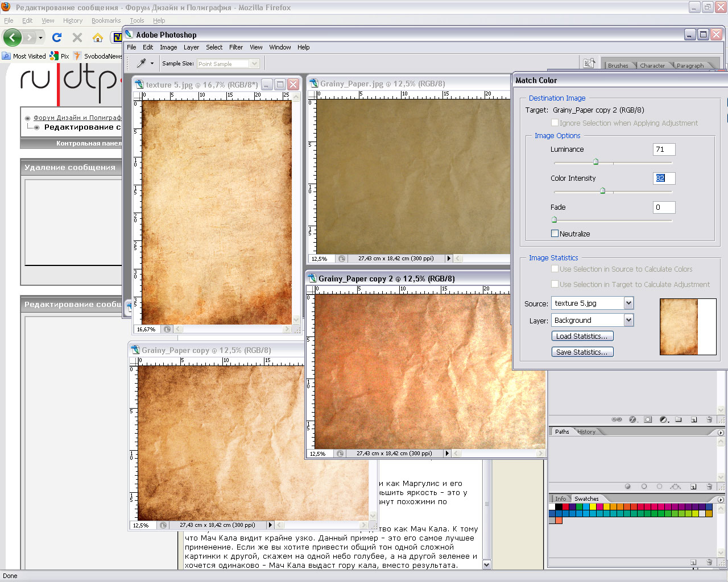Click Firefox Stop icon
Image resolution: width=728 pixels, height=582 pixels.
coord(77,38)
